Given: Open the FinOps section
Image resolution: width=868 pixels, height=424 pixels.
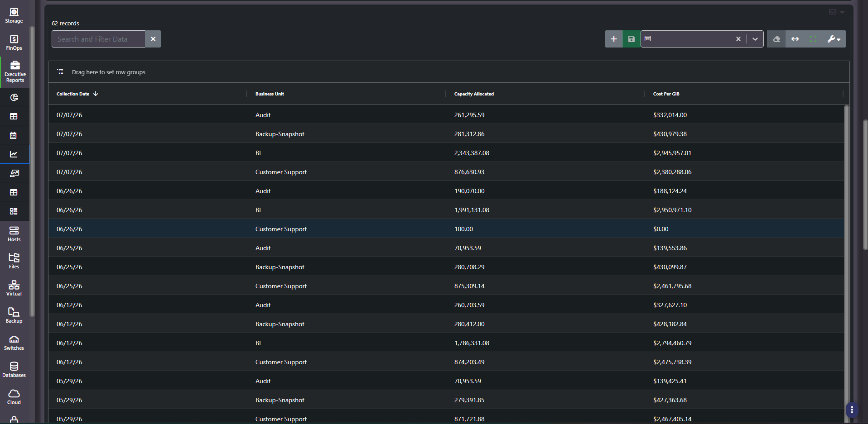Looking at the screenshot, I should [14, 43].
